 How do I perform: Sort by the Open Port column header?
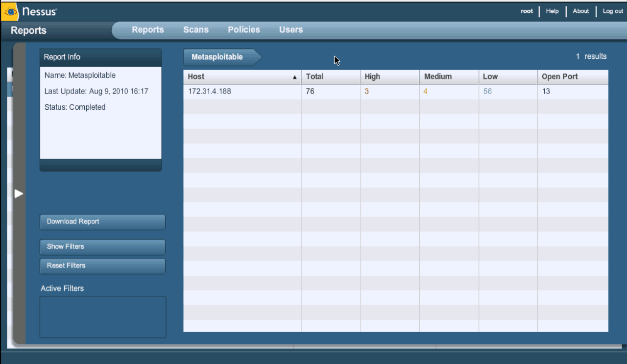pyautogui.click(x=573, y=77)
